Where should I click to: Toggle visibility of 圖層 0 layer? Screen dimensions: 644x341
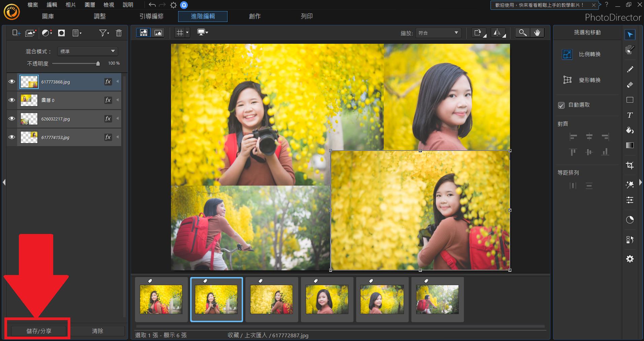click(12, 100)
